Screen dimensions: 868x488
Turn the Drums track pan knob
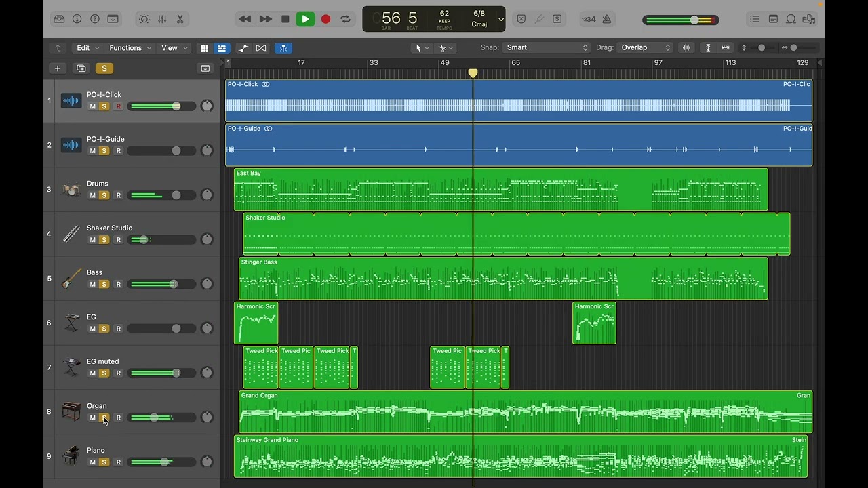(x=207, y=195)
